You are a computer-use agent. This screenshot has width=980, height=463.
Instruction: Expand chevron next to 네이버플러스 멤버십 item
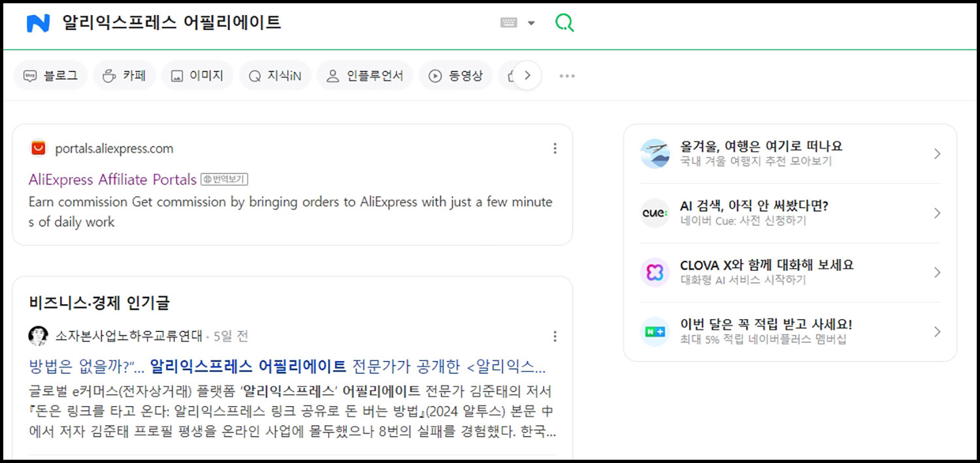[937, 332]
